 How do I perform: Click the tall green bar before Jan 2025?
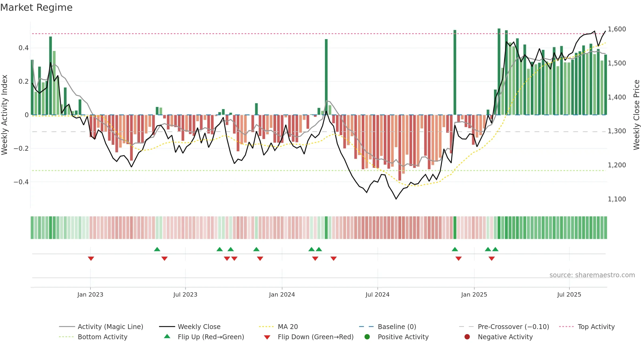455,72
